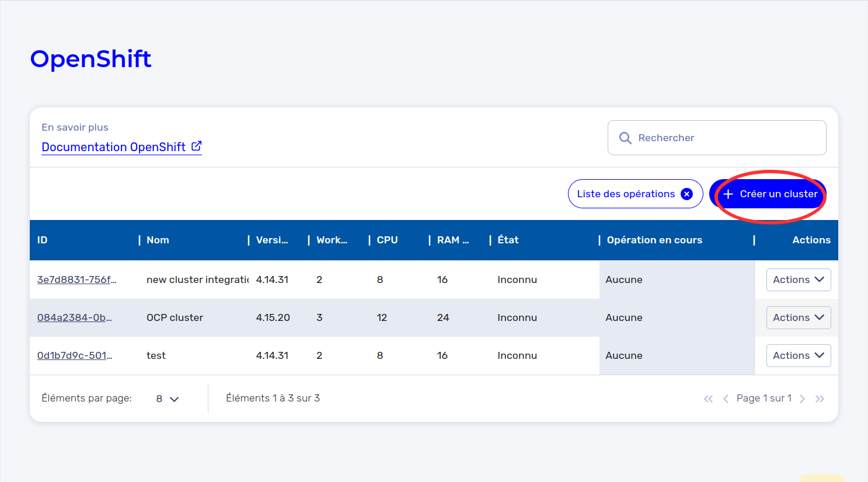Open cluster ID 0d1b7d9c-501…
The image size is (868, 482).
point(75,355)
